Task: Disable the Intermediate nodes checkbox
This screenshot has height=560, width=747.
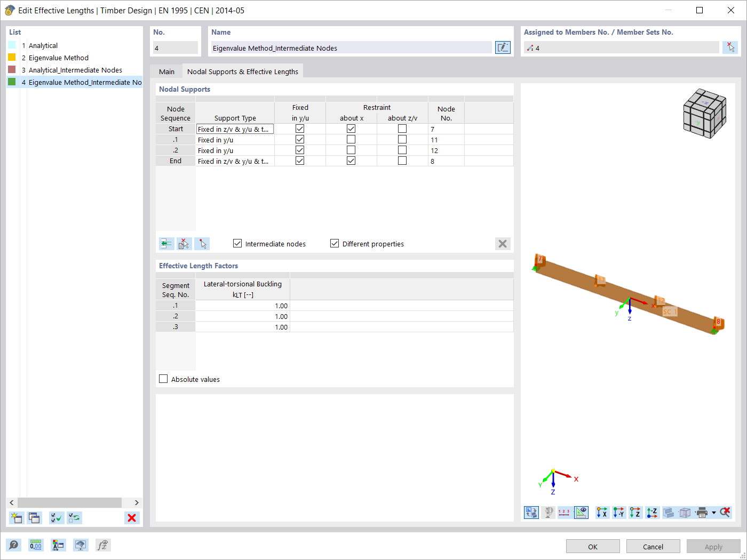Action: pyautogui.click(x=237, y=243)
